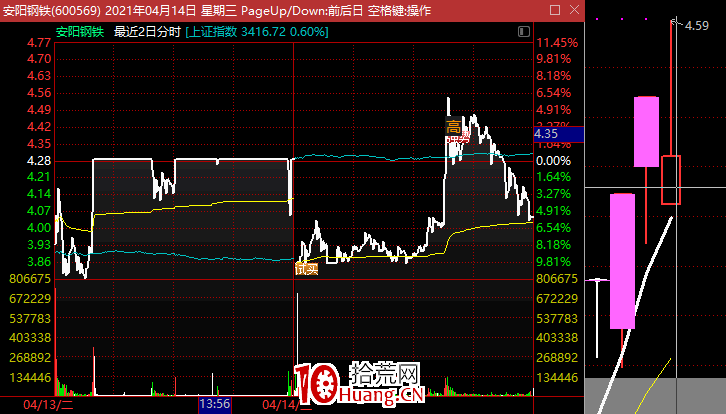Image resolution: width=726 pixels, height=414 pixels.
Task: Click the 4.59 high price label on K-line chart
Action: point(697,25)
